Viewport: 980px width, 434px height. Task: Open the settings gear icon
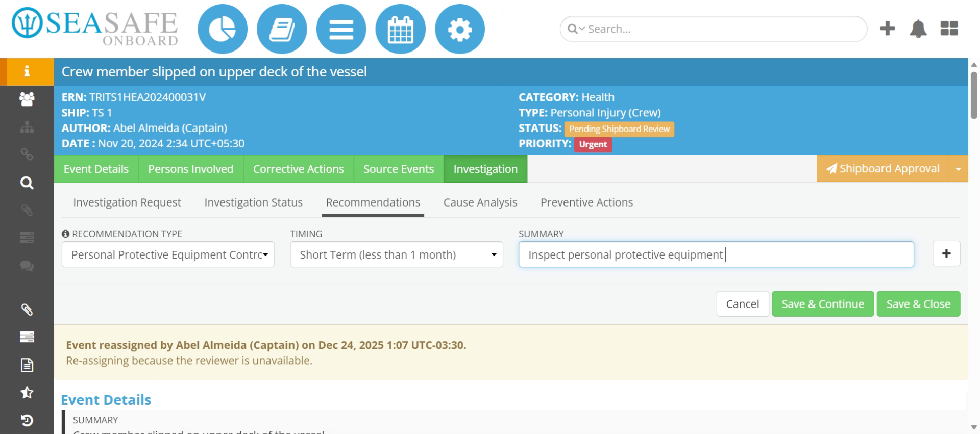(459, 29)
